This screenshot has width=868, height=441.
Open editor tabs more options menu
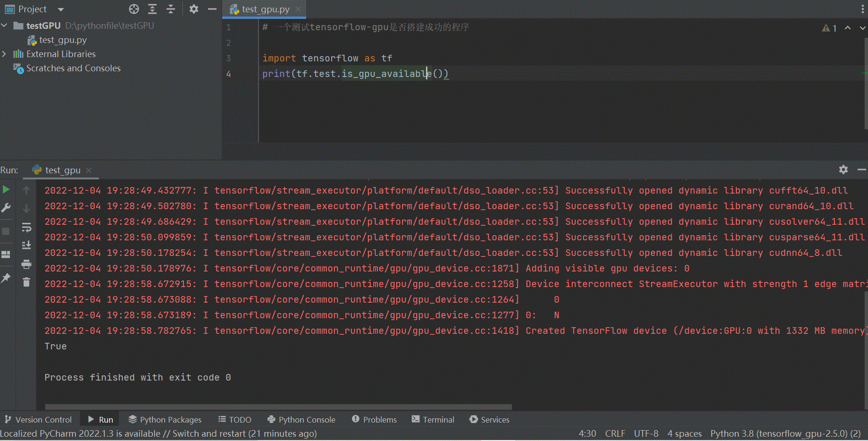point(862,9)
